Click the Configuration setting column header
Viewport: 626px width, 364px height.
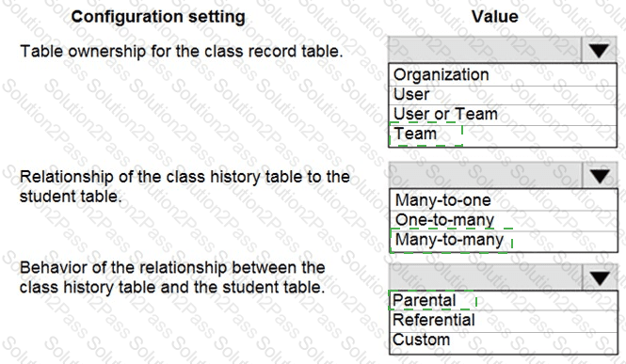(x=158, y=17)
